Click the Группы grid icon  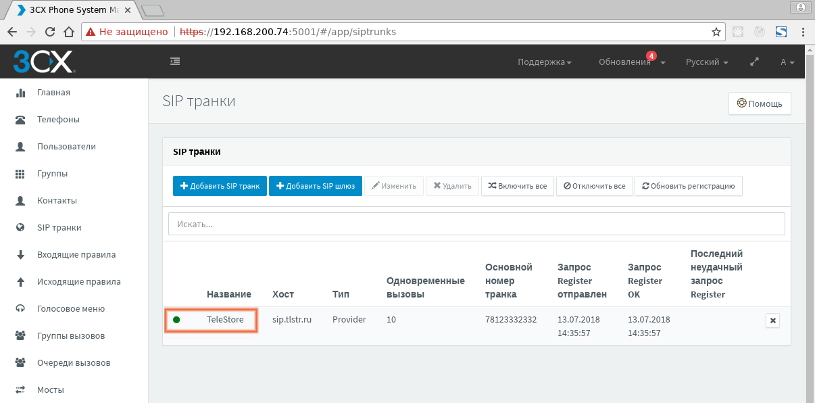coord(20,174)
